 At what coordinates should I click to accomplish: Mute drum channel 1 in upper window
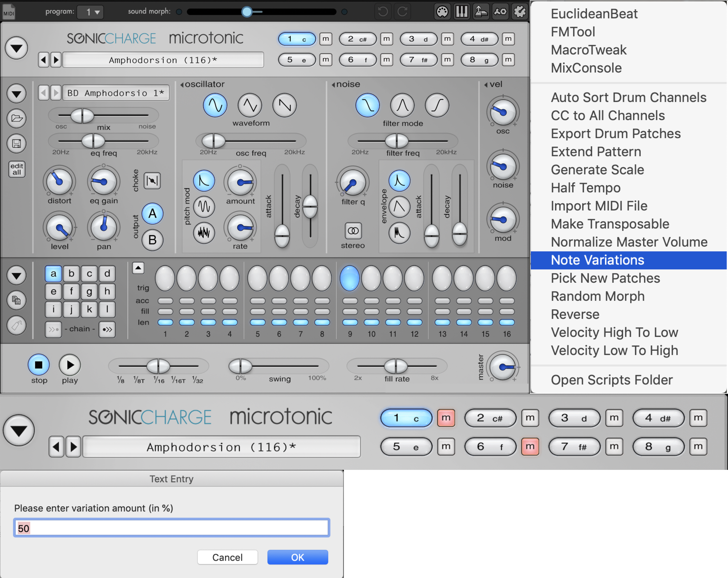click(325, 39)
